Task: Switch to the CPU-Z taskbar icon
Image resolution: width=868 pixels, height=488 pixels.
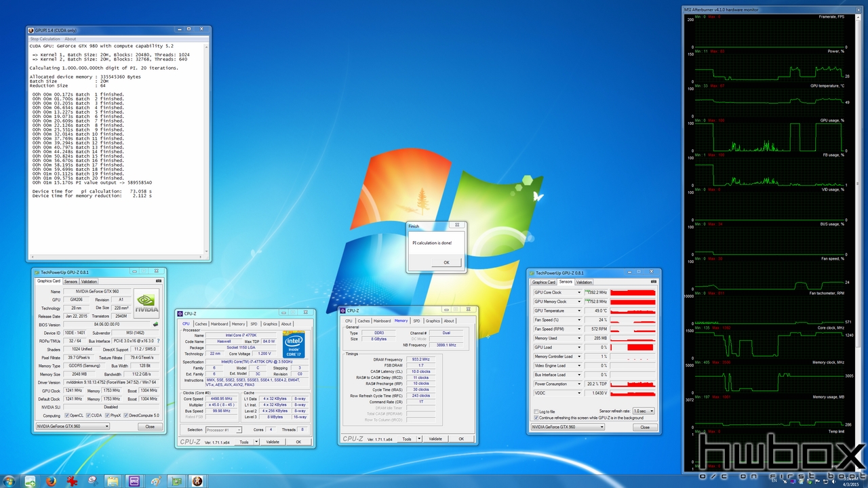Action: (x=134, y=481)
